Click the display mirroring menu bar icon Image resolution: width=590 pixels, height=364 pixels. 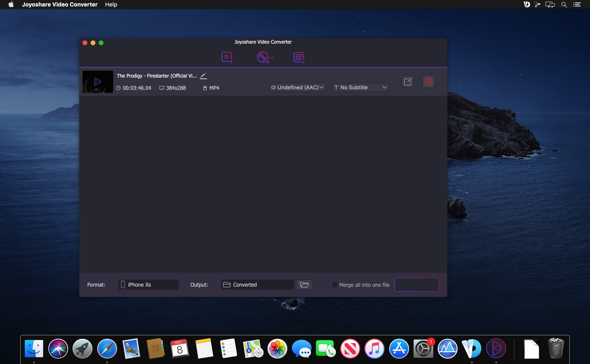550,5
